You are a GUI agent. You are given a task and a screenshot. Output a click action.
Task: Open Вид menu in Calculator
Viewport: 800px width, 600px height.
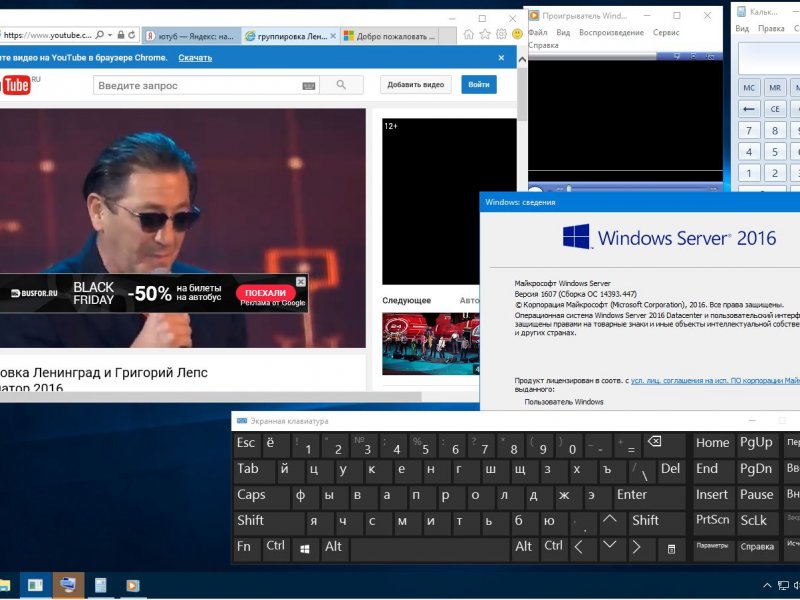tap(742, 29)
